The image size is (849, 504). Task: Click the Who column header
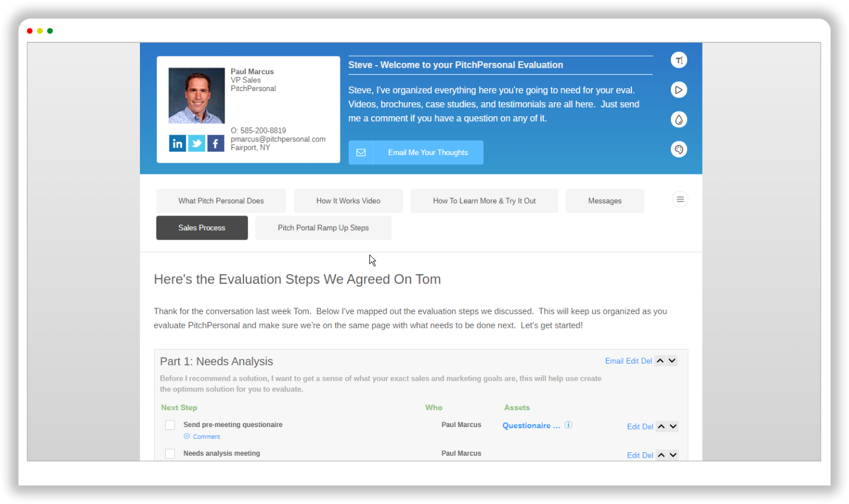click(x=434, y=408)
